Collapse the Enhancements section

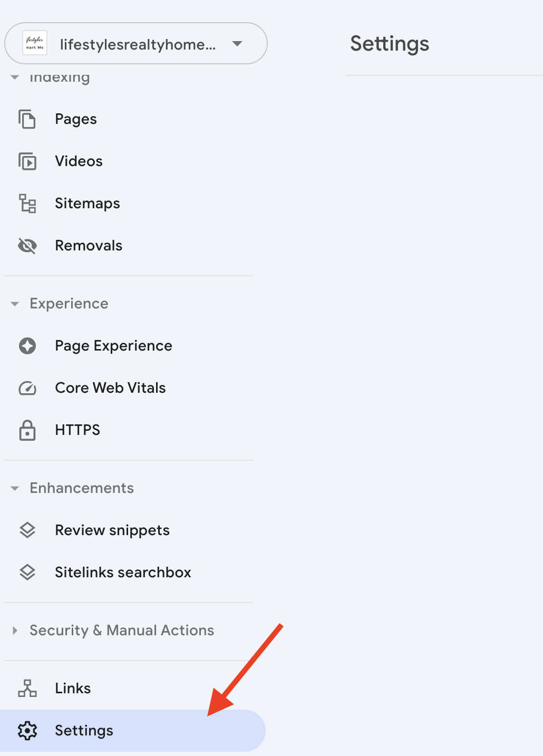point(15,488)
